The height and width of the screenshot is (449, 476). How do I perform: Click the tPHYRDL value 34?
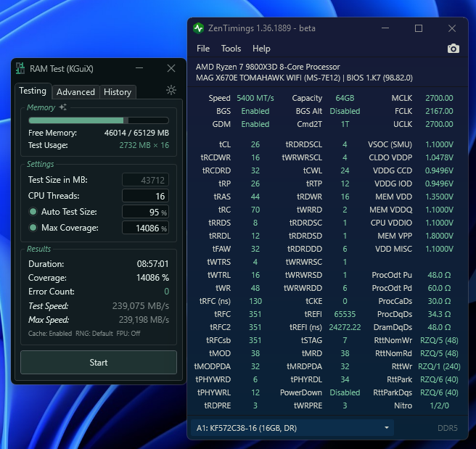tap(345, 379)
